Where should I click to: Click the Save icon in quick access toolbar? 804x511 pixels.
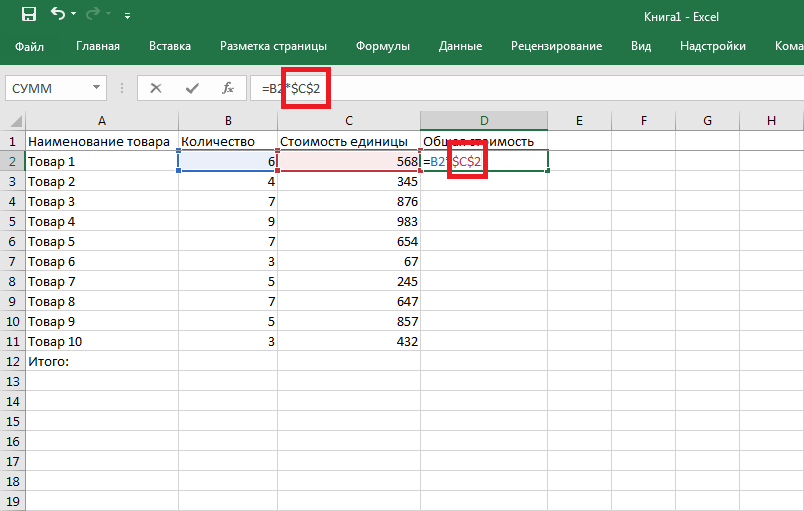click(28, 15)
